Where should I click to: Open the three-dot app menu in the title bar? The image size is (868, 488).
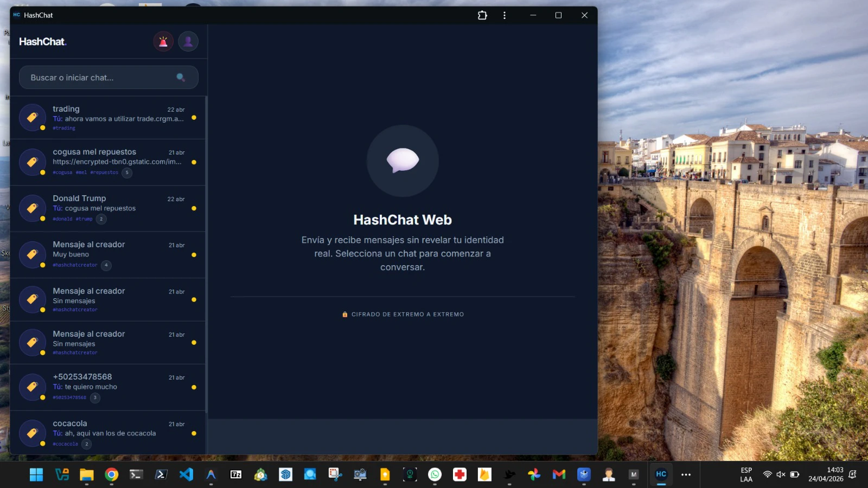[505, 15]
